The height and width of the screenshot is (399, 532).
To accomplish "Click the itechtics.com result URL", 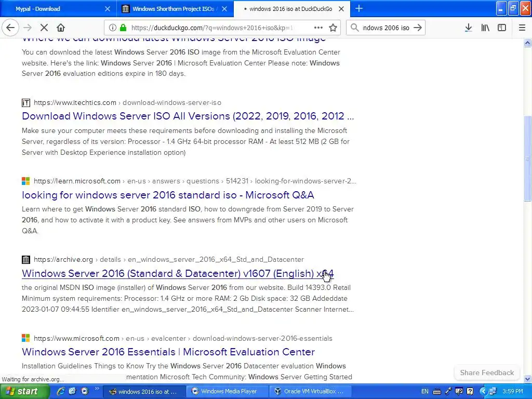I will tap(128, 102).
